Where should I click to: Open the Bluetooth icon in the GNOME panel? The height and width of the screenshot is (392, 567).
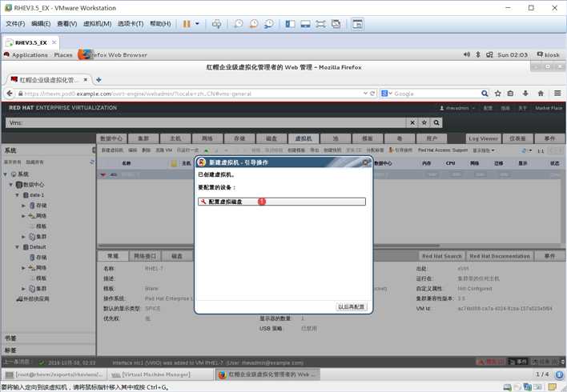[x=477, y=54]
